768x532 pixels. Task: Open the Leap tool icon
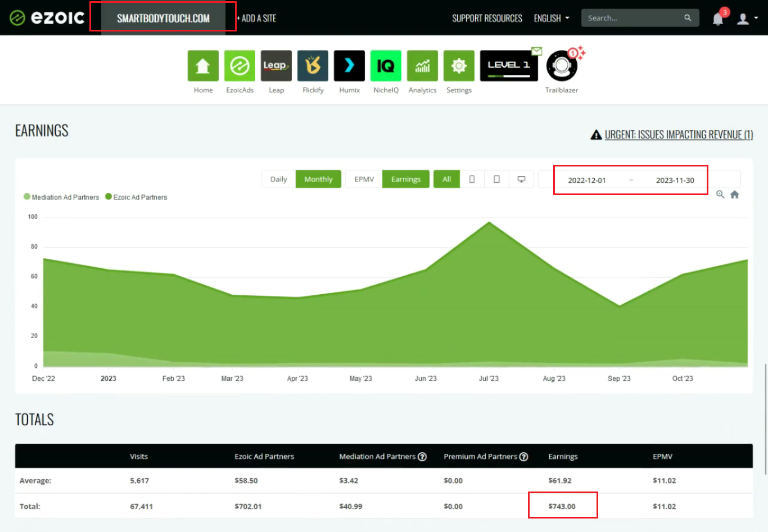pyautogui.click(x=276, y=66)
